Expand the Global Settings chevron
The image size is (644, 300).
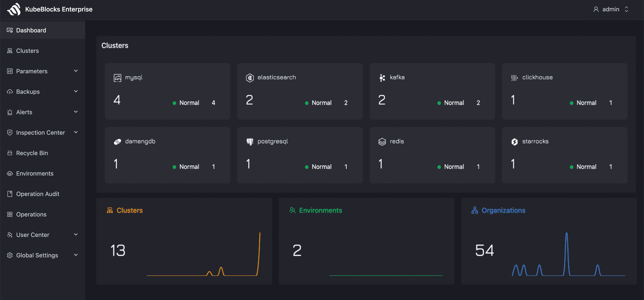(x=76, y=255)
